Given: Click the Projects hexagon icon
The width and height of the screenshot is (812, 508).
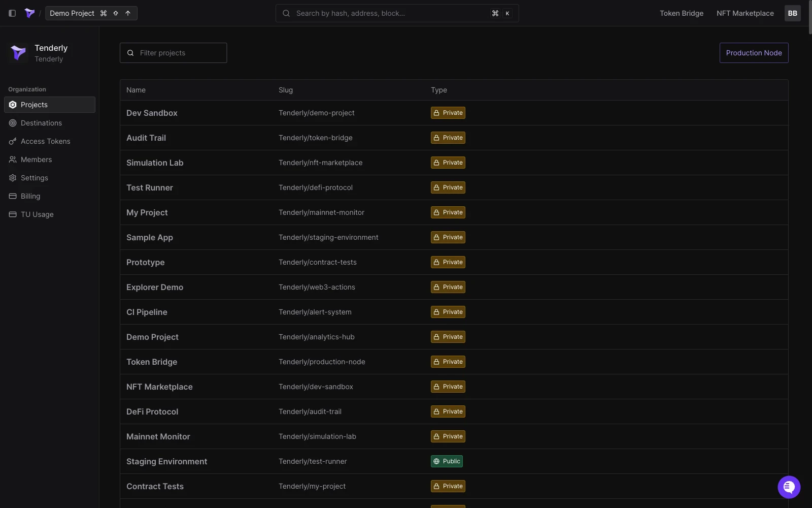Looking at the screenshot, I should pyautogui.click(x=13, y=105).
